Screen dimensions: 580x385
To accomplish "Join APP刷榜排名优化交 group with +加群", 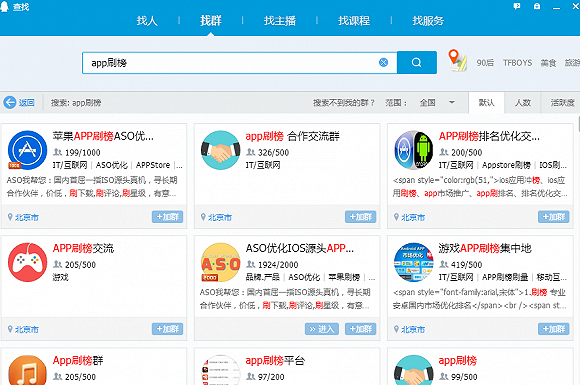I will 554,217.
